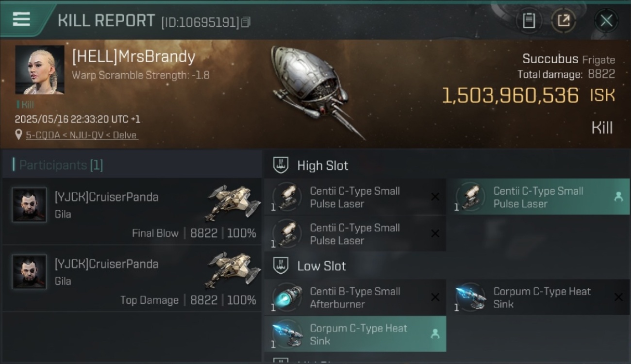631x364 pixels.
Task: Tap the Low Slot section icon
Action: (280, 266)
